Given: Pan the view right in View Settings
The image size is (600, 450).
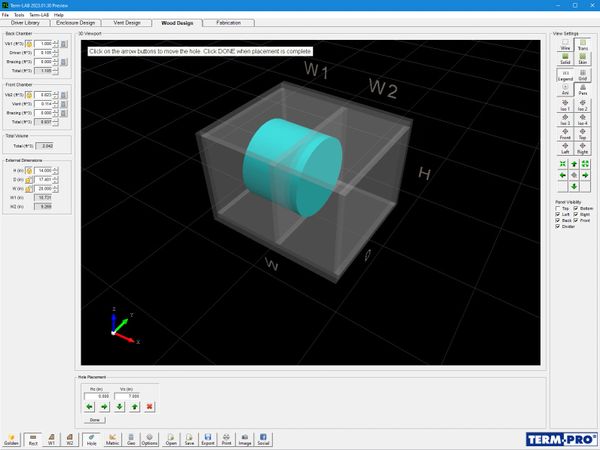Looking at the screenshot, I should click(x=585, y=175).
